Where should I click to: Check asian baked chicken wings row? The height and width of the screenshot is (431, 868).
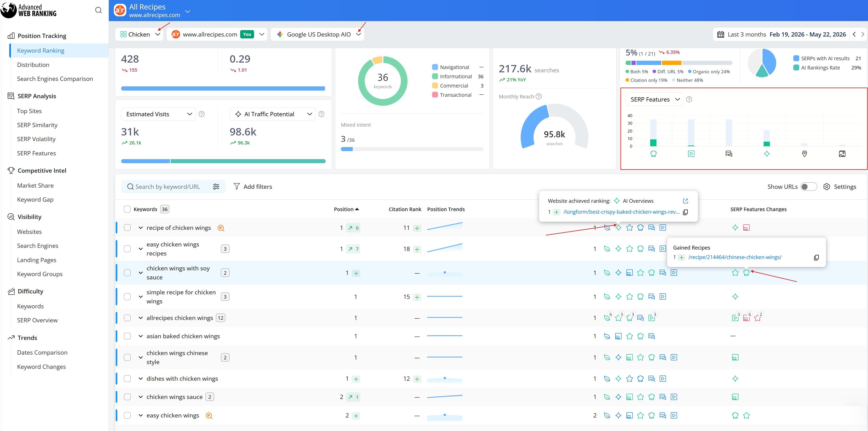point(127,336)
